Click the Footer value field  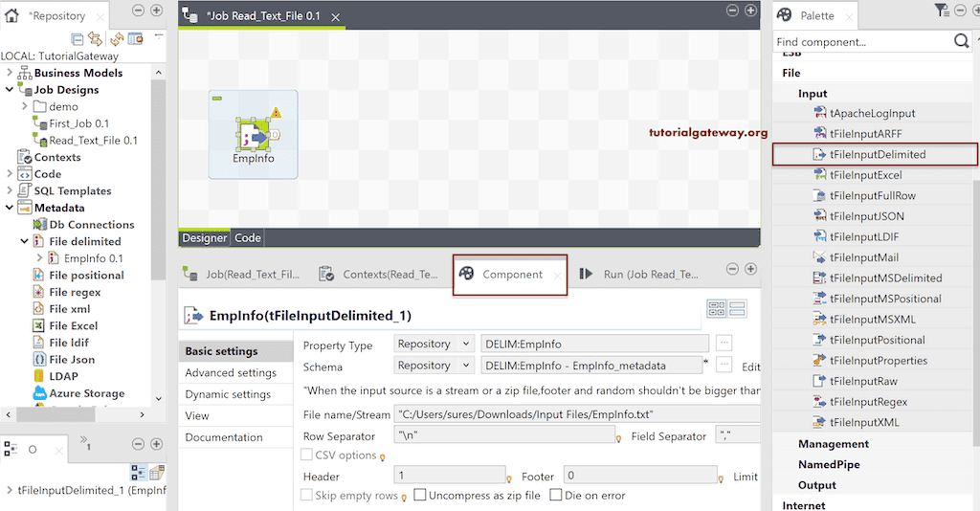coord(640,476)
